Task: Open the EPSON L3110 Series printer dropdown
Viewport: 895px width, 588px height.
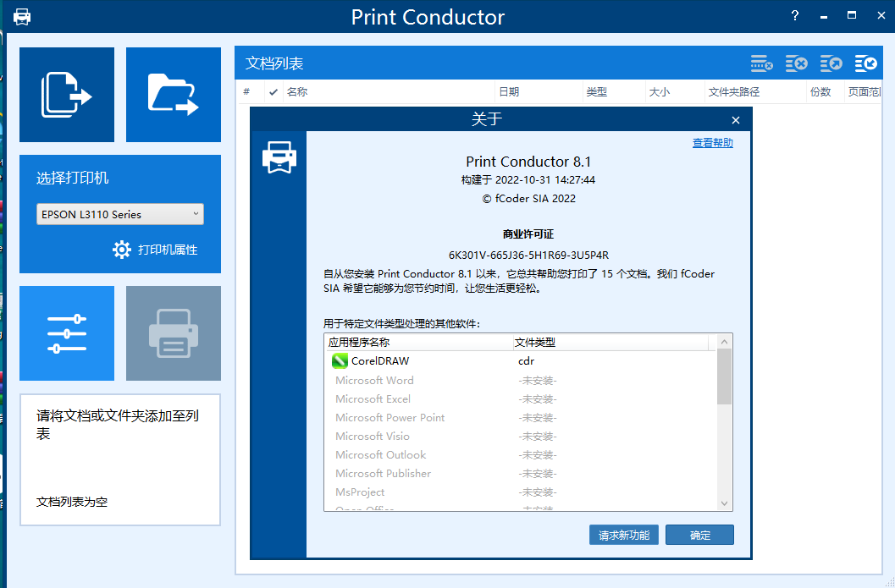Action: (x=120, y=214)
